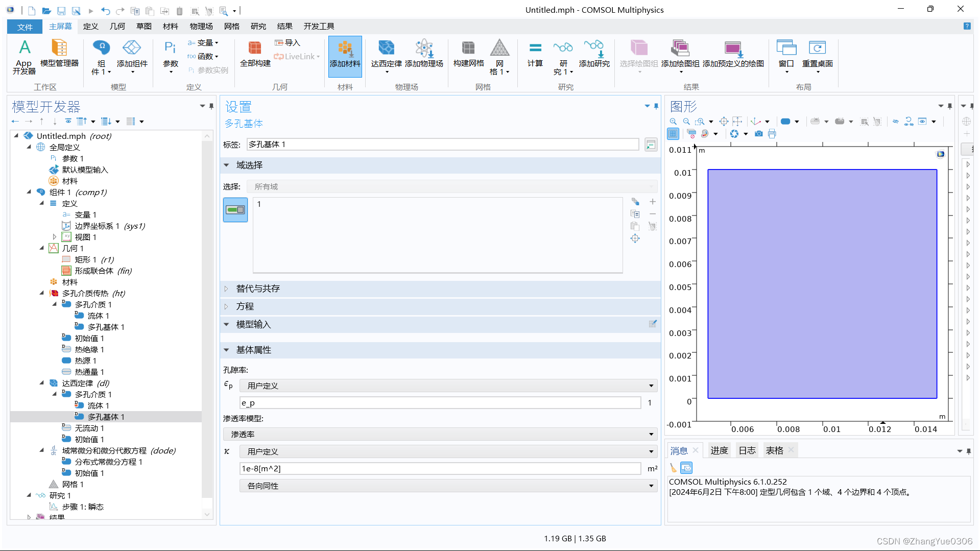Click the 函数 button in ribbon
This screenshot has height=551, width=980.
(203, 57)
